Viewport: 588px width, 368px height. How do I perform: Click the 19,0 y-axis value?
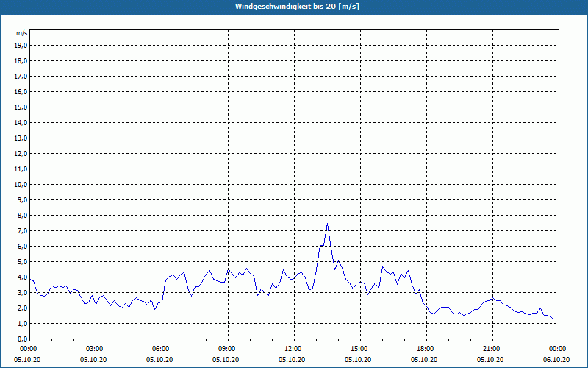pos(21,46)
